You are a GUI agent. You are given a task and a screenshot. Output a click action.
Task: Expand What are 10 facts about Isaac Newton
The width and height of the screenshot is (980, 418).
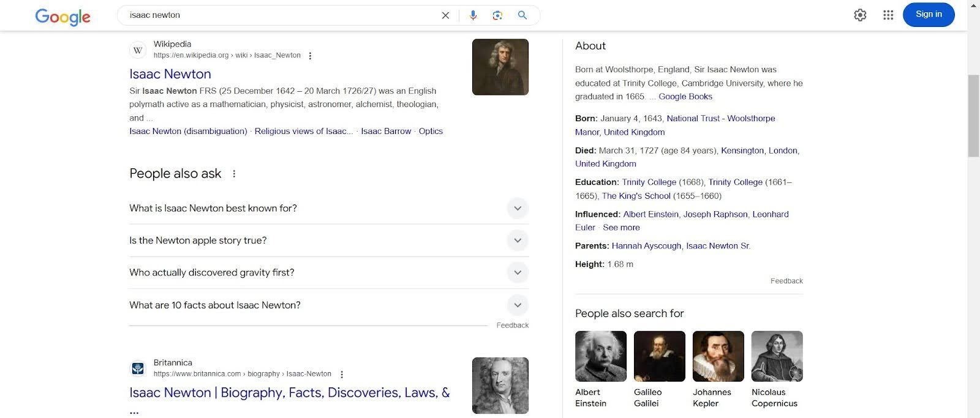click(x=329, y=305)
